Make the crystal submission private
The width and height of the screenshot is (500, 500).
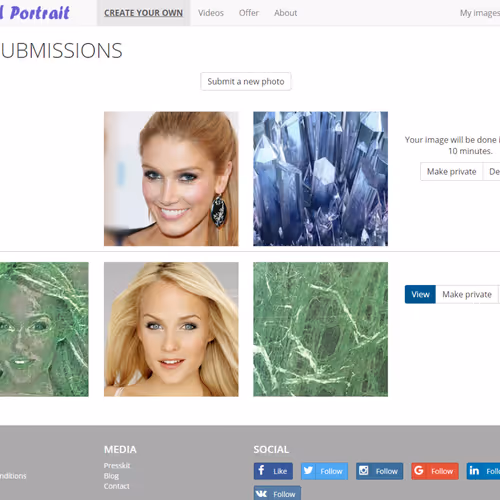[451, 172]
